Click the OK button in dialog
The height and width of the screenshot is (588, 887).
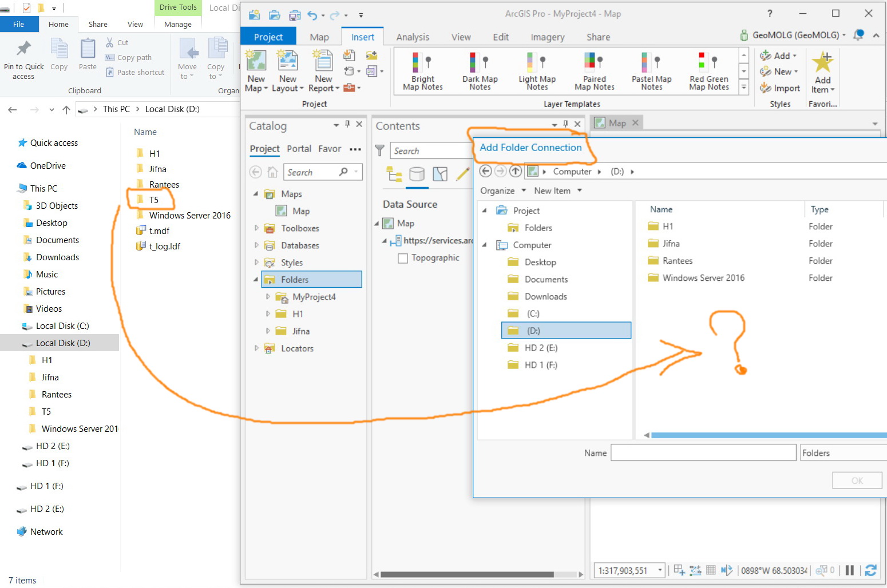click(x=857, y=480)
